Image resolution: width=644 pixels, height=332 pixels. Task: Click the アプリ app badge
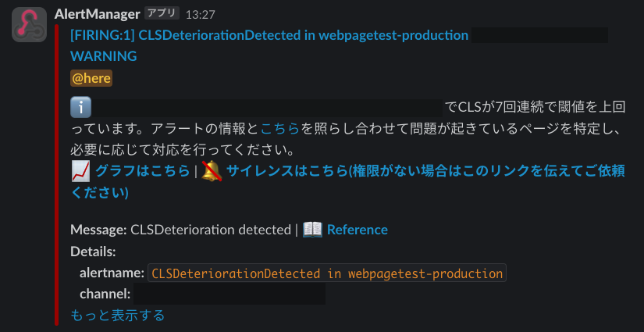coord(162,13)
